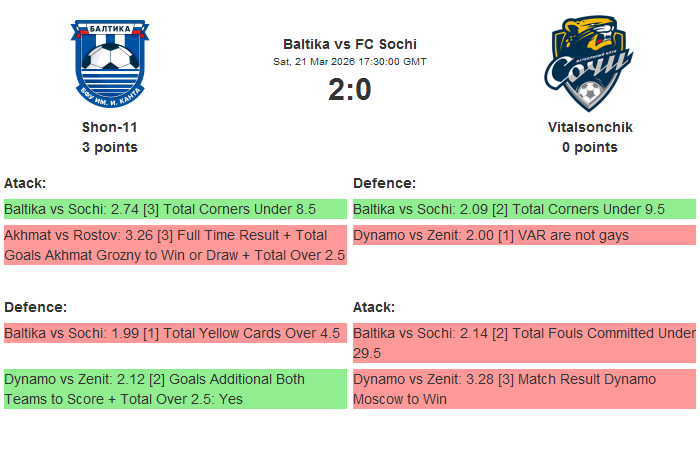
Task: Select the Both Teams to Score bet row
Action: click(175, 389)
